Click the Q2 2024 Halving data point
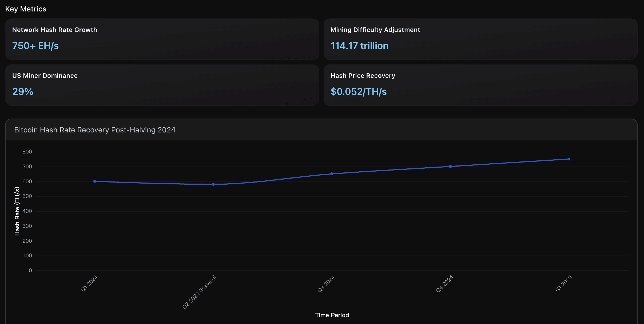This screenshot has height=324, width=644. pos(213,184)
